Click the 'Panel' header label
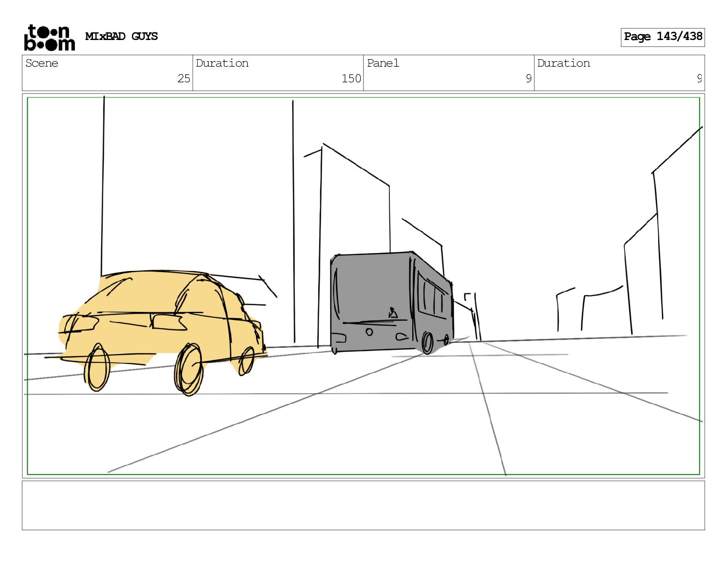This screenshot has height=563, width=728. coord(383,63)
